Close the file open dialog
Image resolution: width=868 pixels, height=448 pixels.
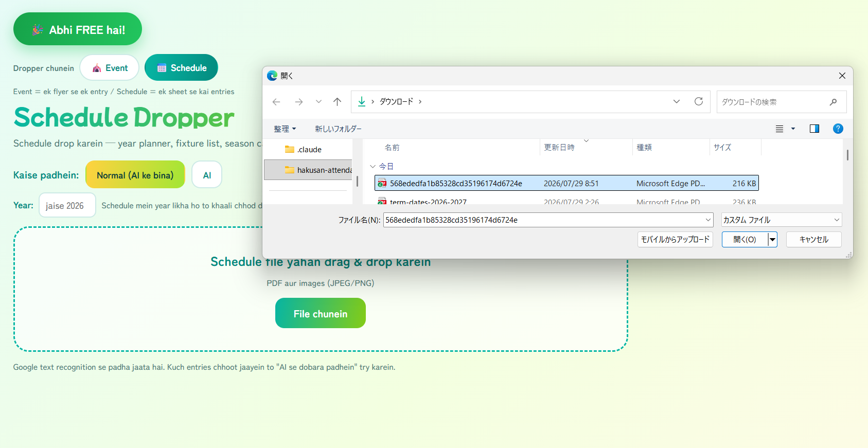tap(842, 76)
